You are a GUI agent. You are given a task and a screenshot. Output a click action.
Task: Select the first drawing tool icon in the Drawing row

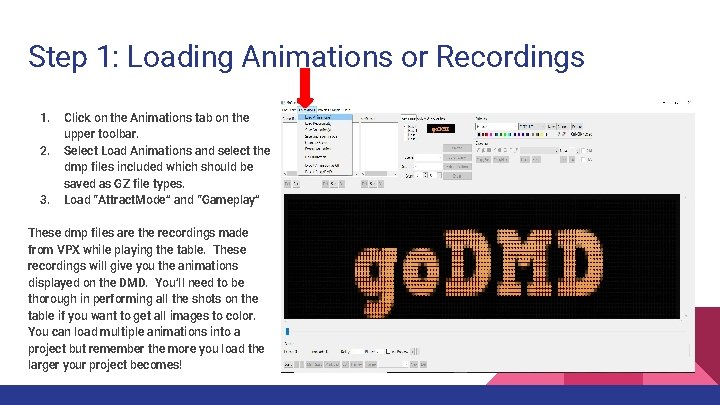pos(478,150)
